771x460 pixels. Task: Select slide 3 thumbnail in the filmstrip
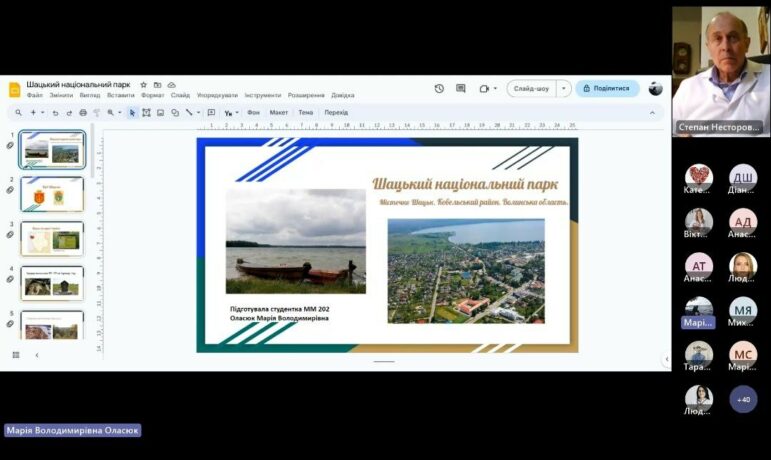(x=52, y=238)
